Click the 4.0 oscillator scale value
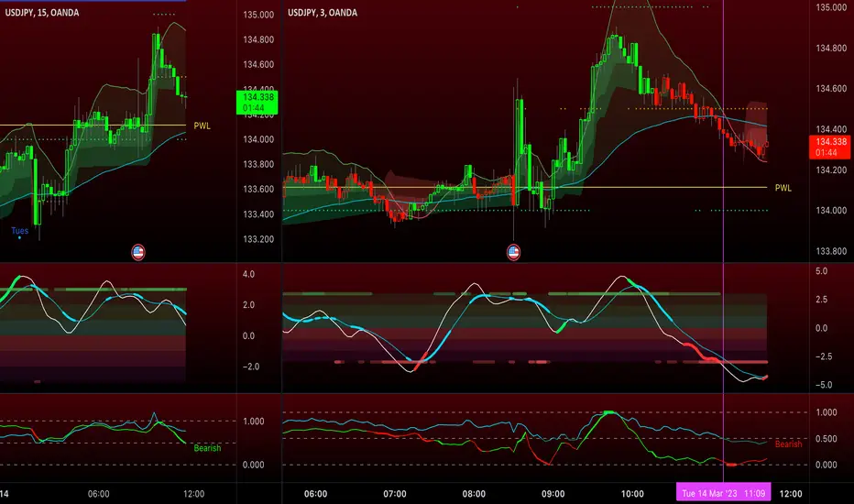Viewport: 854px width, 504px height. (x=248, y=274)
